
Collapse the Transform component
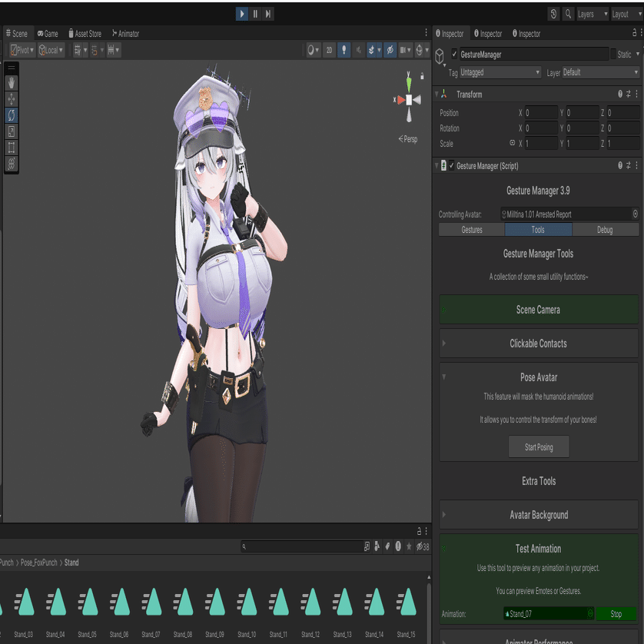tap(437, 95)
